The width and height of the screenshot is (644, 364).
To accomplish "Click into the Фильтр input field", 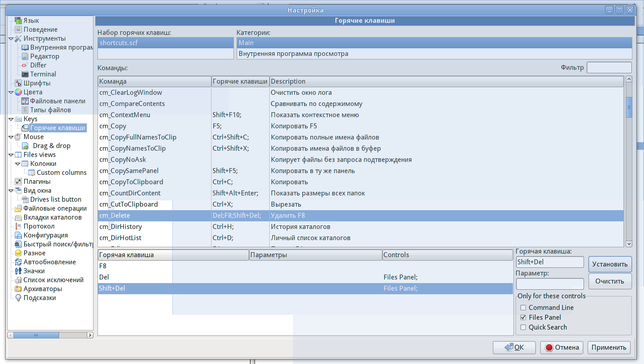I will [x=609, y=68].
